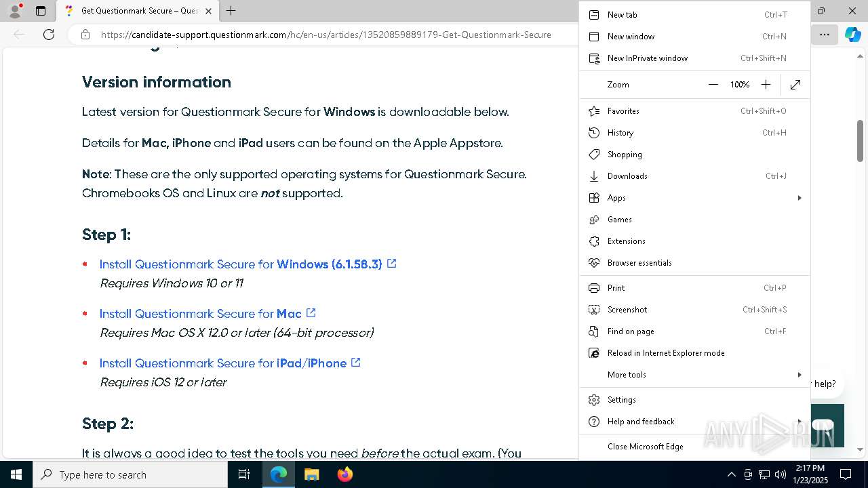Open Install Questionmark Secure for Mac link
The image size is (868, 488).
pyautogui.click(x=208, y=314)
